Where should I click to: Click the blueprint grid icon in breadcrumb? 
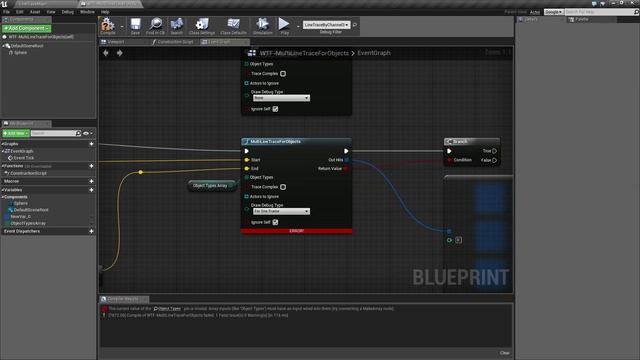point(252,53)
